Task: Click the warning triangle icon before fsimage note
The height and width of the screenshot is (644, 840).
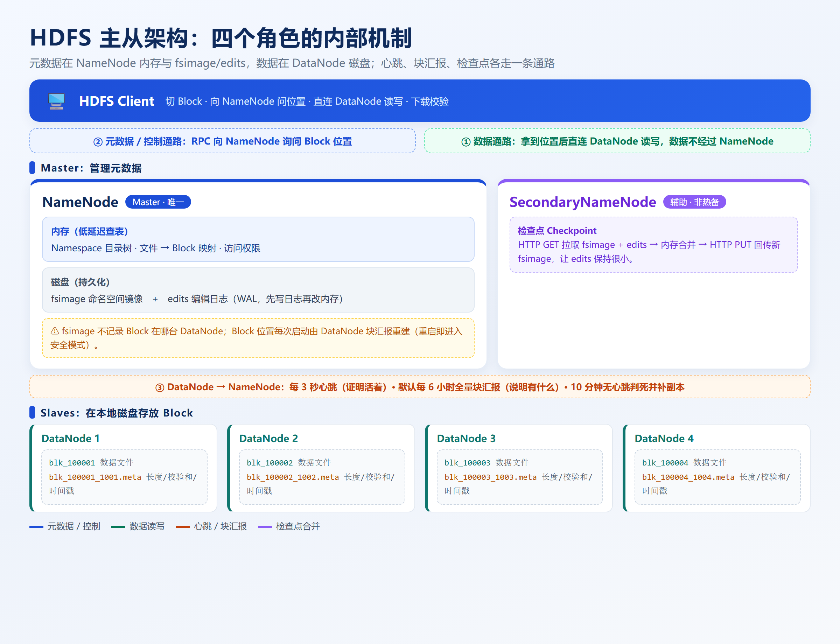Action: [55, 331]
